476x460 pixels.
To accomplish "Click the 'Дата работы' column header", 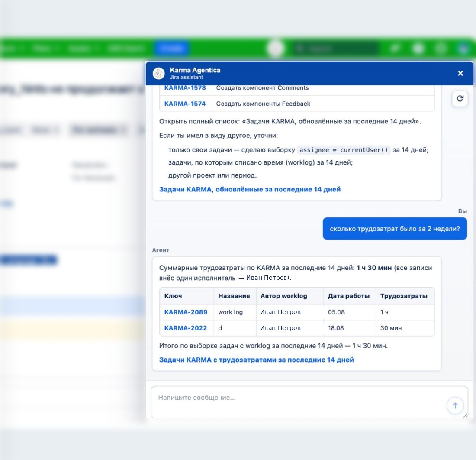I will [349, 296].
